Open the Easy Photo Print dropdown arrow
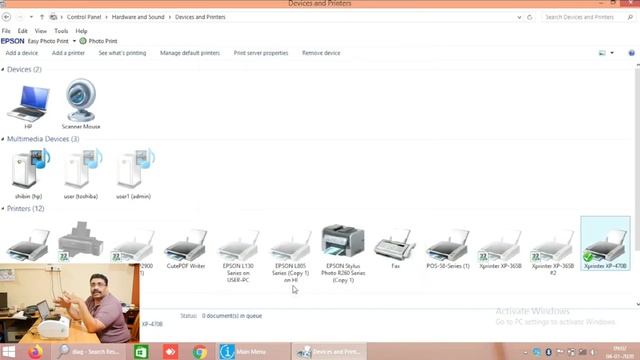 74,41
